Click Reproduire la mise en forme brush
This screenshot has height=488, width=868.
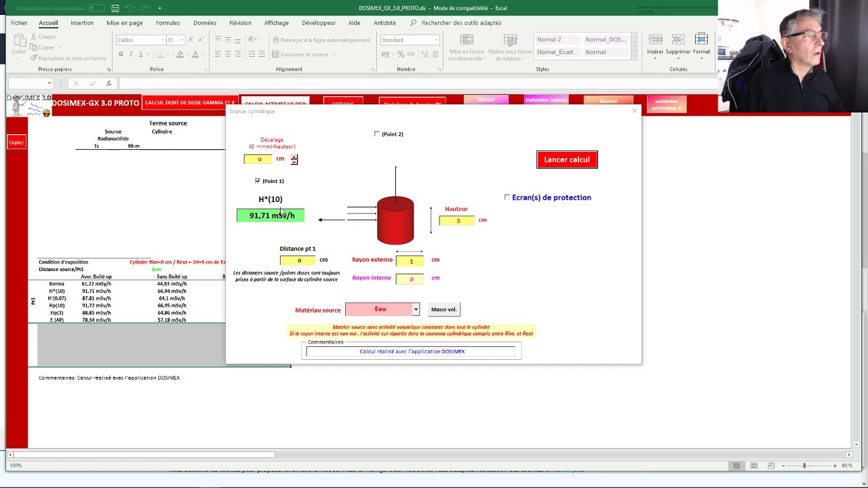coord(68,58)
